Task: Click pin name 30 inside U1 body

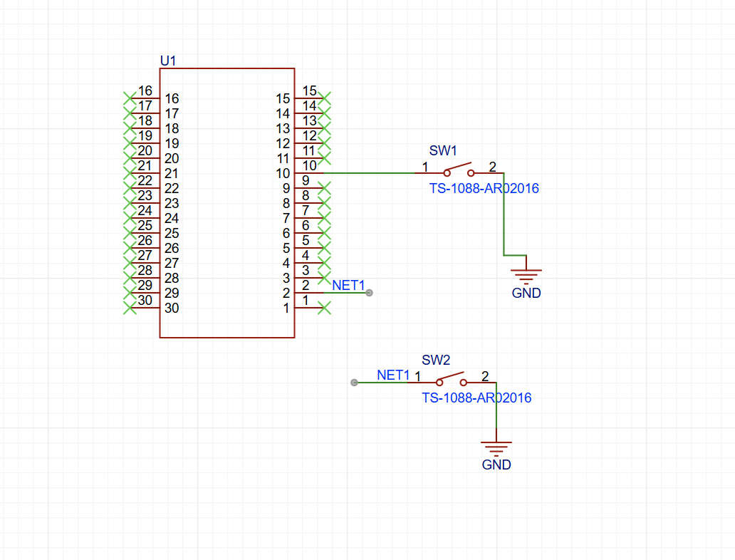Action: pos(172,308)
